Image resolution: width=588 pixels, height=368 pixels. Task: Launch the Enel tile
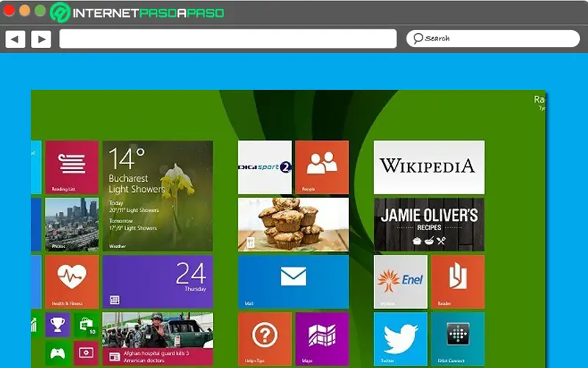tap(401, 282)
